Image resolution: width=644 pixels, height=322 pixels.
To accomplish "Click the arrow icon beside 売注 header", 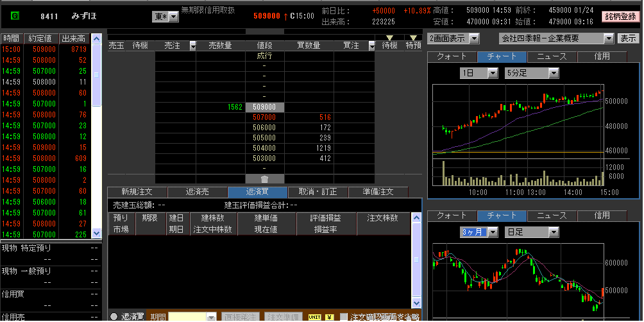I will coord(186,46).
